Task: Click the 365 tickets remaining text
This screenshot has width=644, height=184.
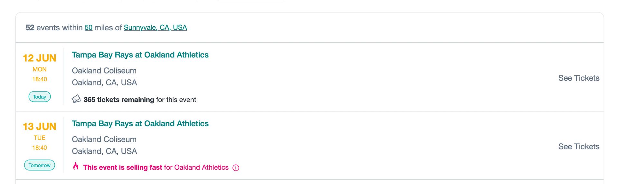Action: tap(119, 100)
